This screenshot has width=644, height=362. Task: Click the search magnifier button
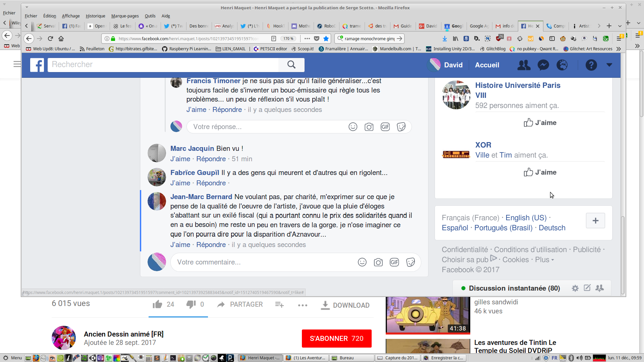(291, 65)
